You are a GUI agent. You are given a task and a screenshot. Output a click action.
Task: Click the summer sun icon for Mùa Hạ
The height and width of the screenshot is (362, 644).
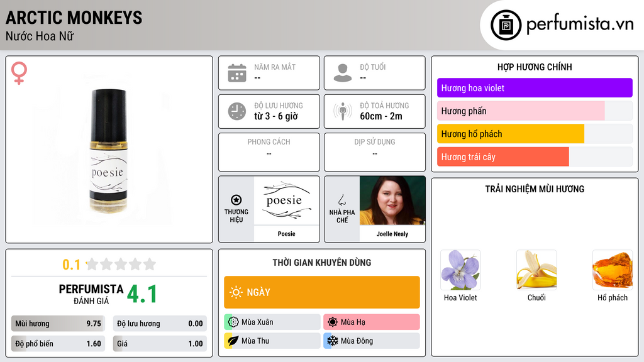point(333,322)
